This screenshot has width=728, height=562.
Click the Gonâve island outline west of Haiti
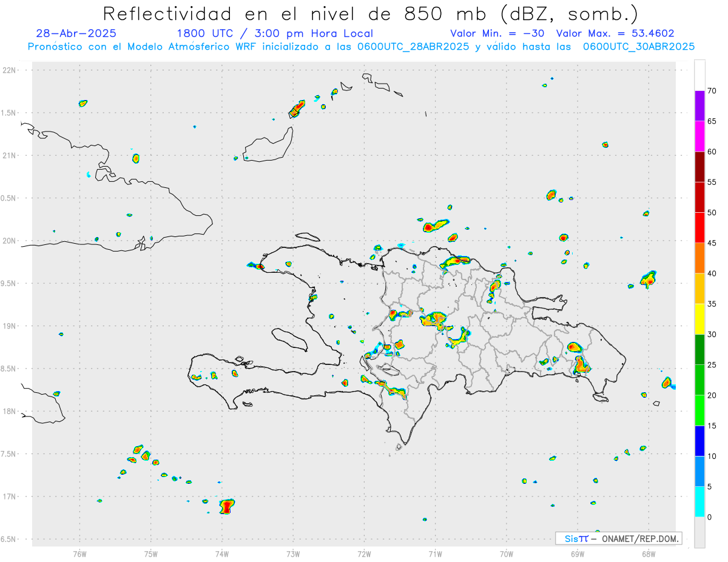click(x=288, y=339)
